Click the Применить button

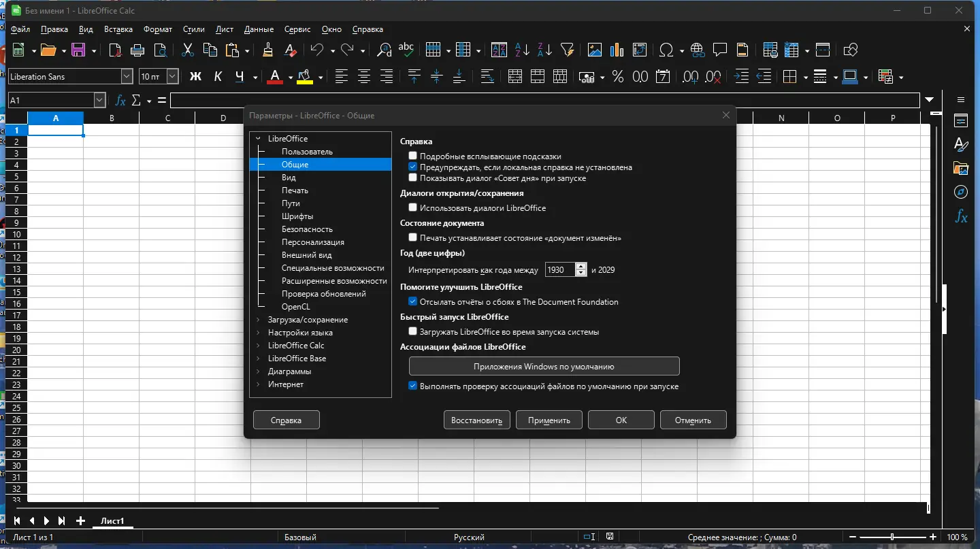point(549,420)
